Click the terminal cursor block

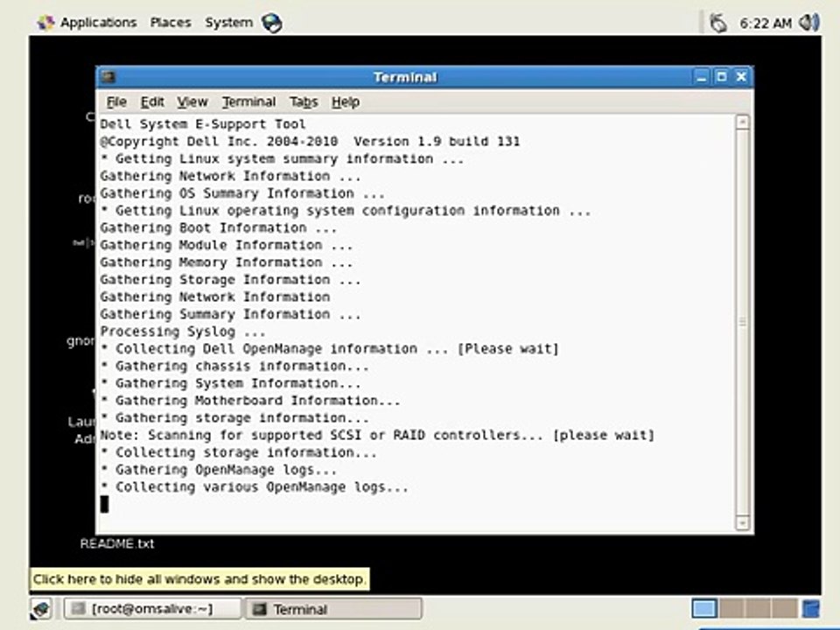[x=104, y=504]
